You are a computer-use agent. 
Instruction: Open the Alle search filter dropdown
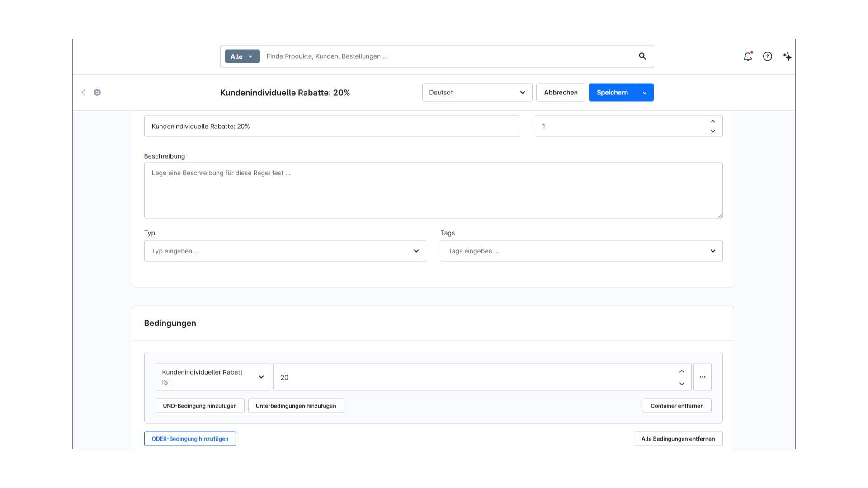point(242,56)
